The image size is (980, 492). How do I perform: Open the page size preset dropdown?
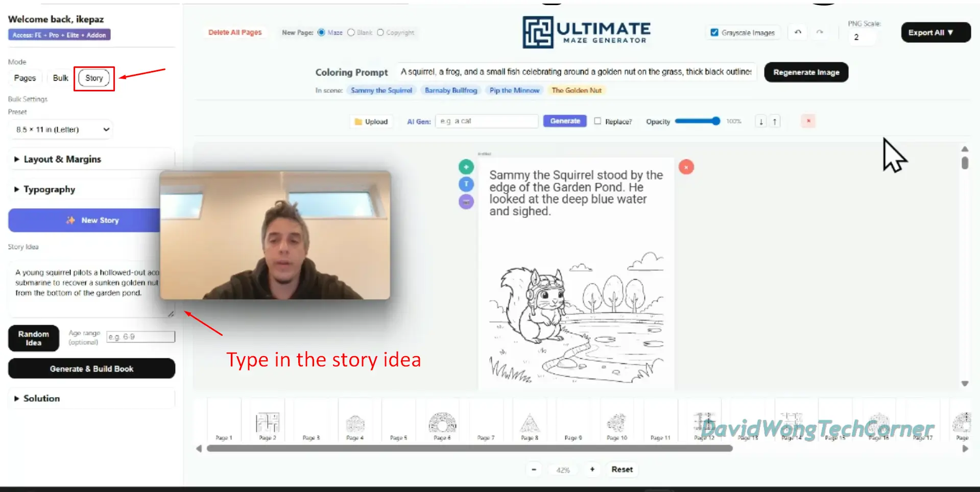(61, 130)
